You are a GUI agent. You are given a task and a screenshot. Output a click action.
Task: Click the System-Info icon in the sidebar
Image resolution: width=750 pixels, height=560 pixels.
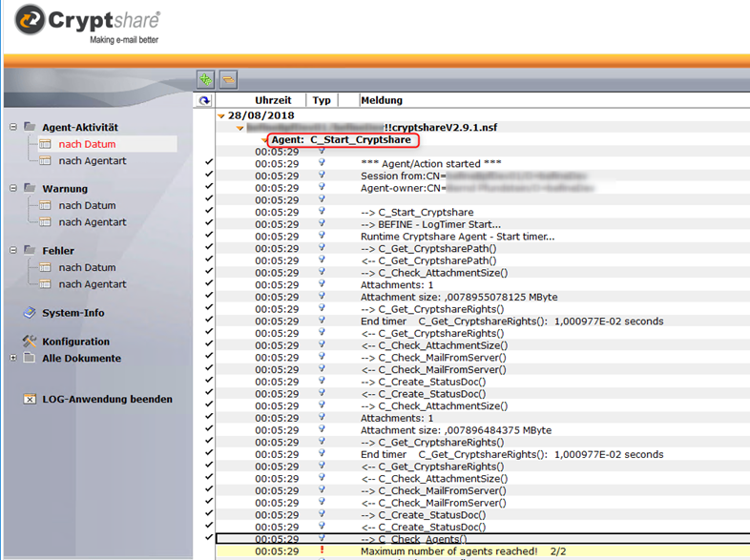coord(30,313)
